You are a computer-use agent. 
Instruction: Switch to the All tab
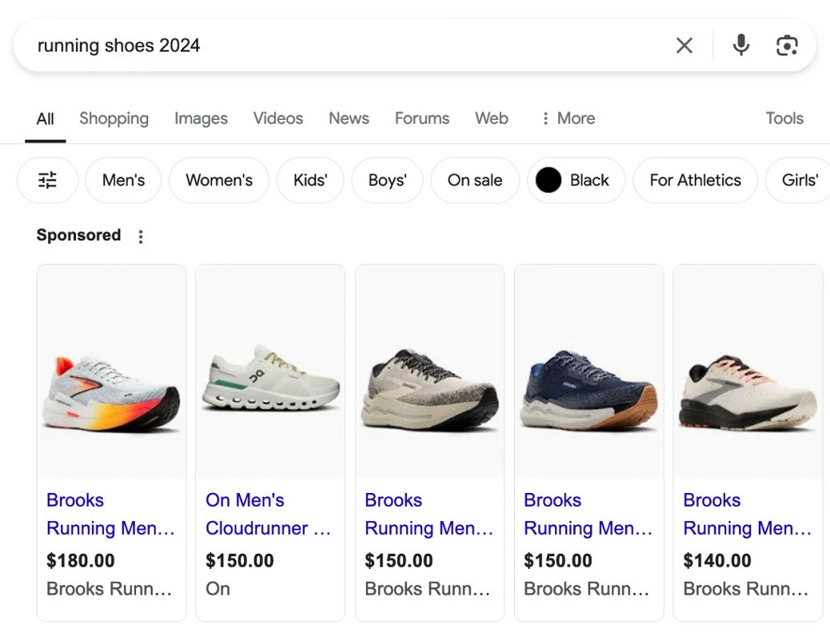coord(45,119)
